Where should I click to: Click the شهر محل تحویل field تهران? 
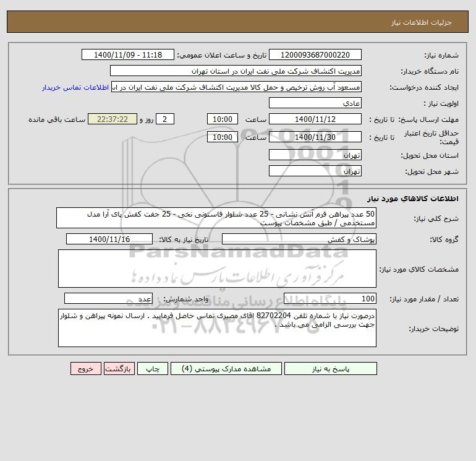(315, 171)
